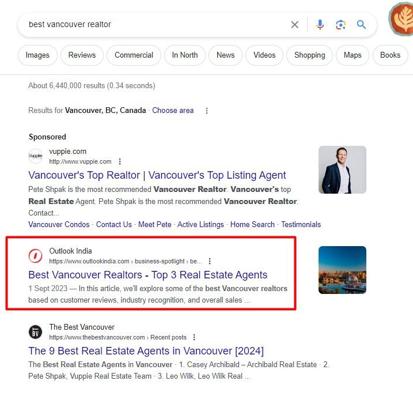
Task: Open Vancouver's Top Realtor sponsored link
Action: point(157,175)
